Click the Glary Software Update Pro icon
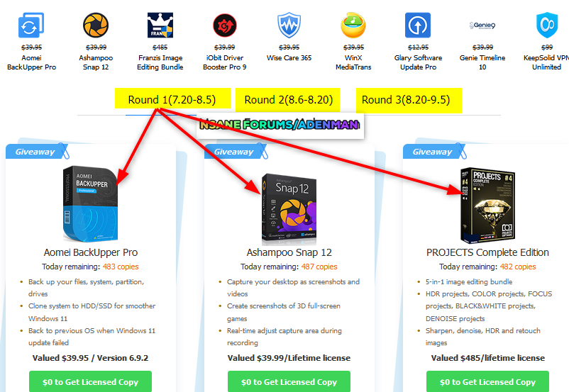The width and height of the screenshot is (569, 392). point(418,25)
